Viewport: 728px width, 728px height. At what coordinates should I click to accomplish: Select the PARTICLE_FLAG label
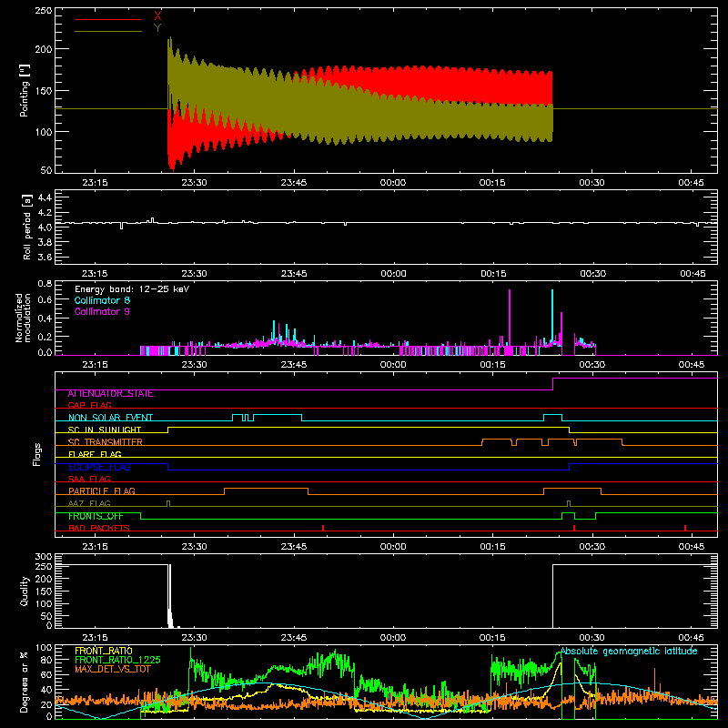coord(102,491)
